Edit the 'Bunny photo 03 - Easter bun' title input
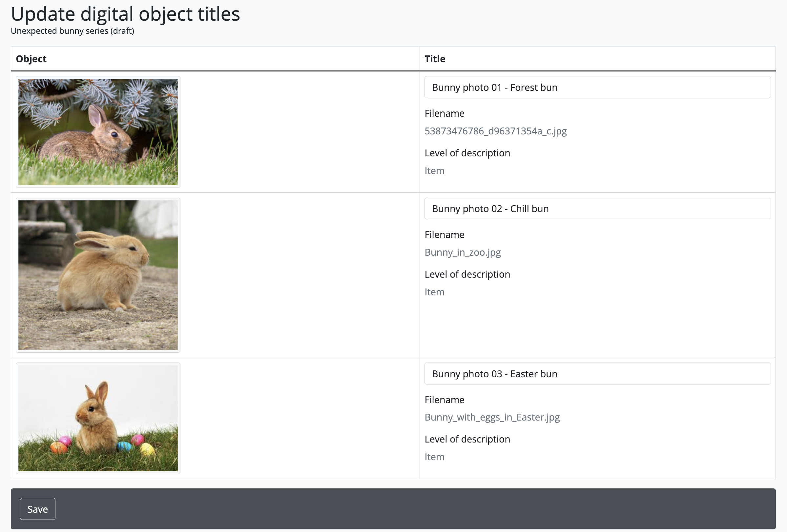The width and height of the screenshot is (787, 532). click(597, 374)
